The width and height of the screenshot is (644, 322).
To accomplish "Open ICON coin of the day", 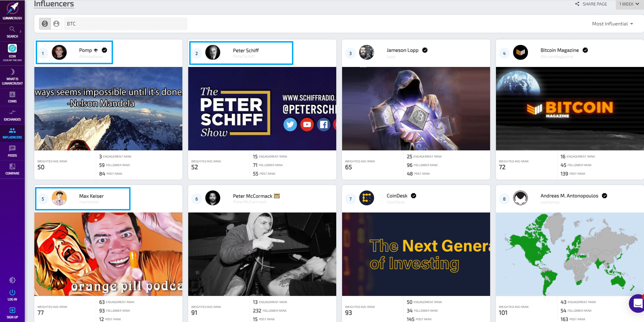I will pos(12,49).
